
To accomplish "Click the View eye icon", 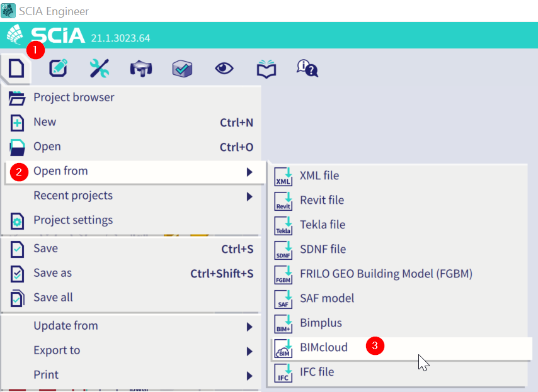I will [x=224, y=68].
